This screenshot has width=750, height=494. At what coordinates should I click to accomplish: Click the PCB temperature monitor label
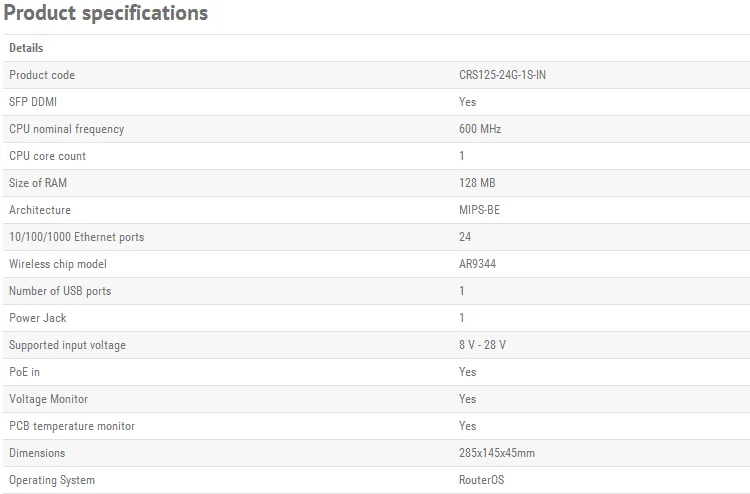pos(72,426)
